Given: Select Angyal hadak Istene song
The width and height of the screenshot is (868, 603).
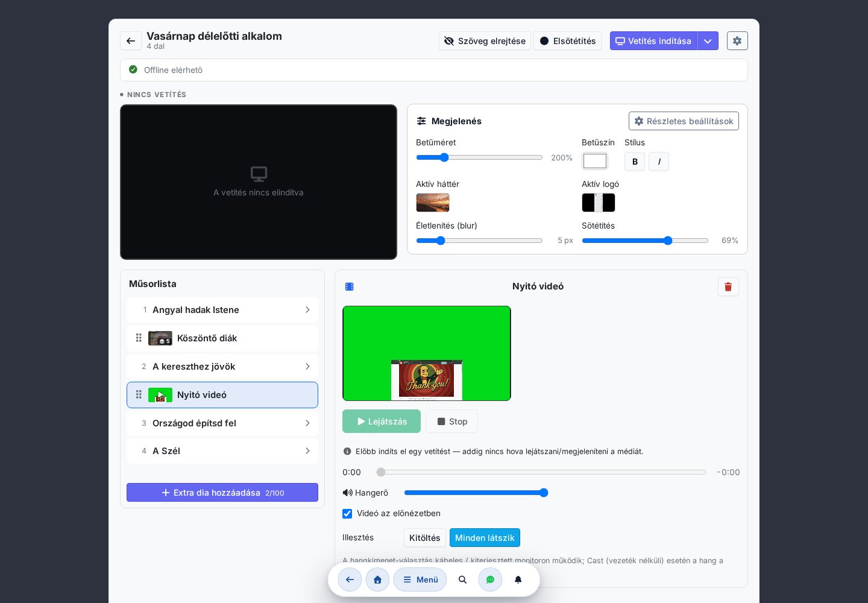Looking at the screenshot, I should point(222,309).
